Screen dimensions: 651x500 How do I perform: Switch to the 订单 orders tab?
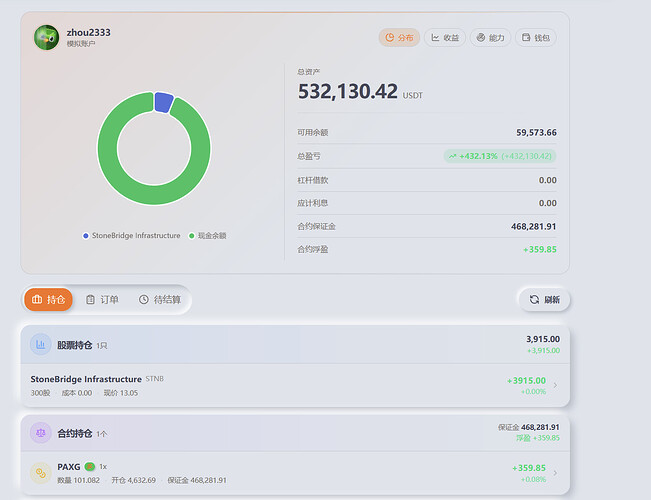tap(102, 299)
